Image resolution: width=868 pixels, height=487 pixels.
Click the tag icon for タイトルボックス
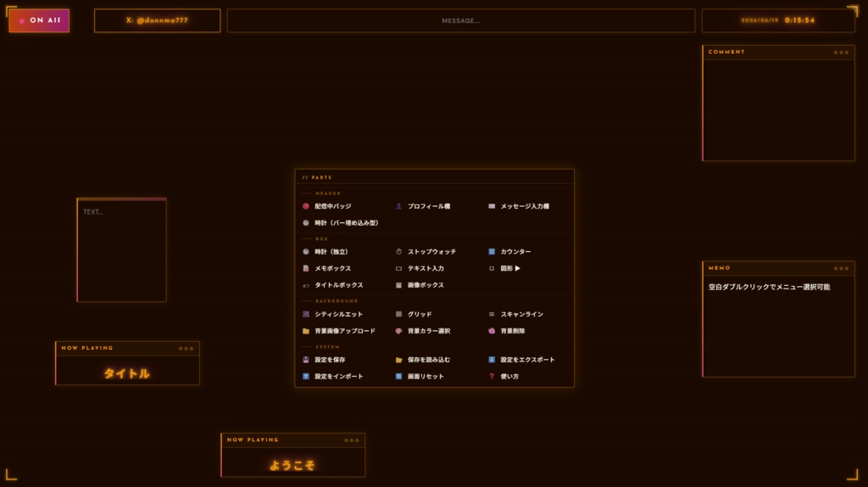tap(305, 285)
